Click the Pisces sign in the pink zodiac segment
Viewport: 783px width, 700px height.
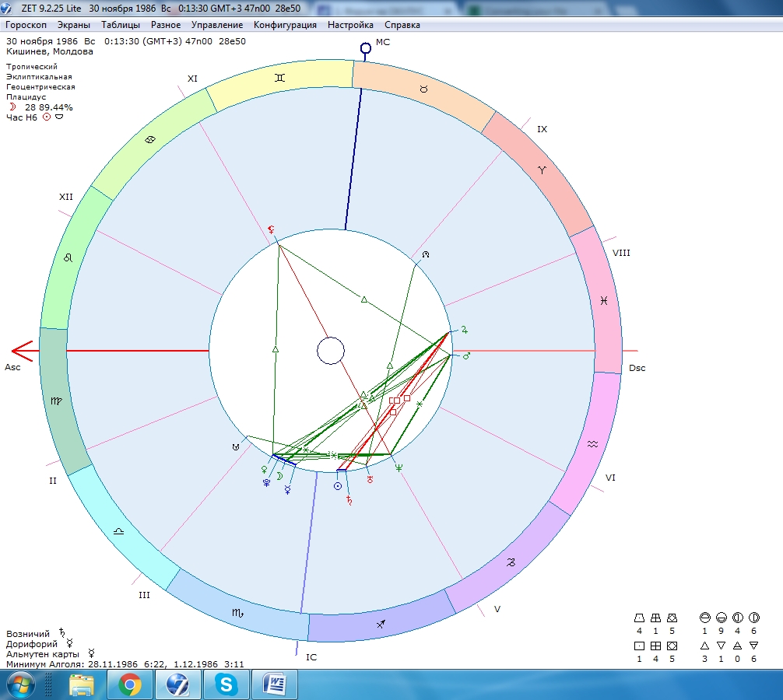[604, 300]
